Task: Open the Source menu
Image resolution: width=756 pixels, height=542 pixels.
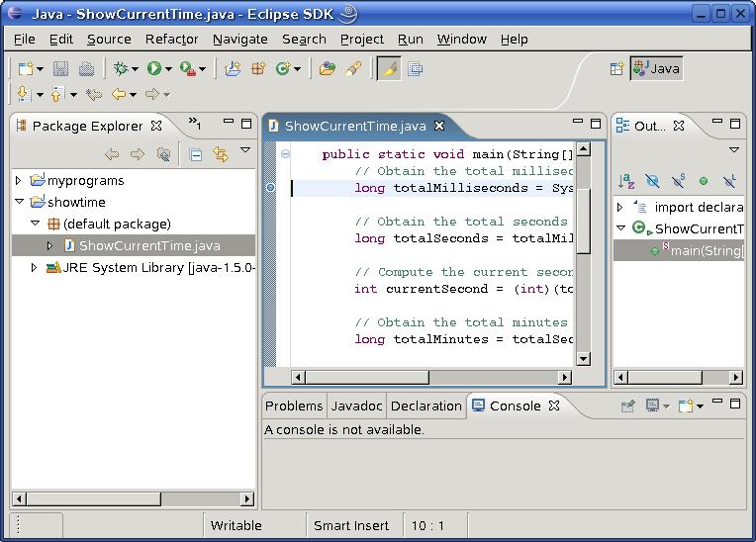Action: tap(109, 39)
